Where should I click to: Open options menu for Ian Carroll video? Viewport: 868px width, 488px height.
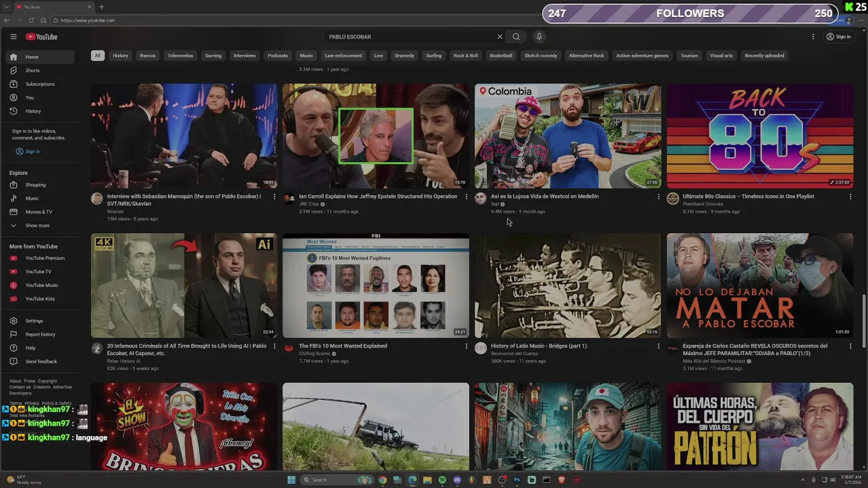[x=466, y=197]
